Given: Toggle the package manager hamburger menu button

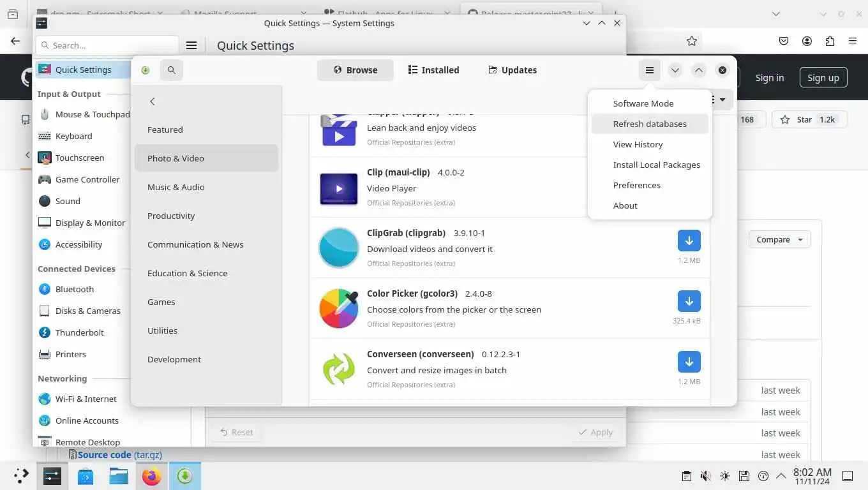Looking at the screenshot, I should [650, 70].
